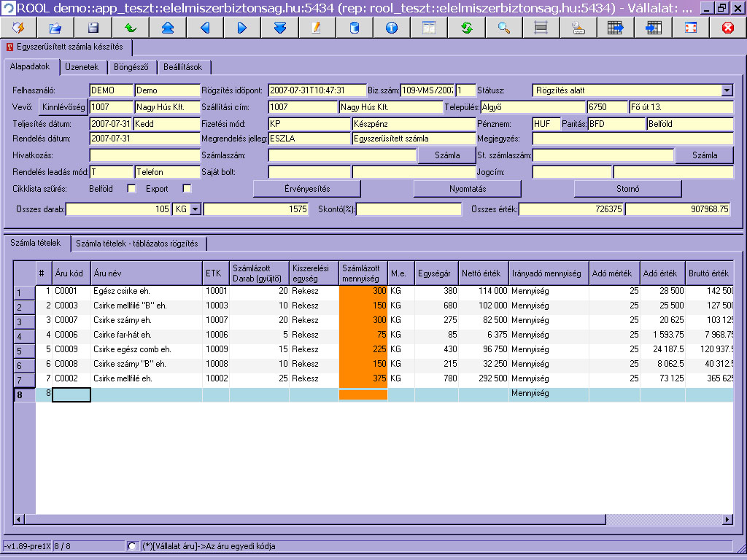The image size is (747, 560).
Task: Click the magnifier search toolbar icon
Action: tap(503, 28)
